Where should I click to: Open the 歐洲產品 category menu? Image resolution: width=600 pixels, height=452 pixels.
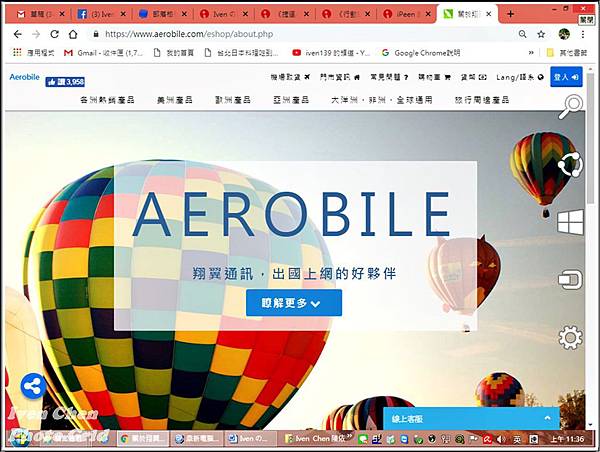click(x=233, y=100)
